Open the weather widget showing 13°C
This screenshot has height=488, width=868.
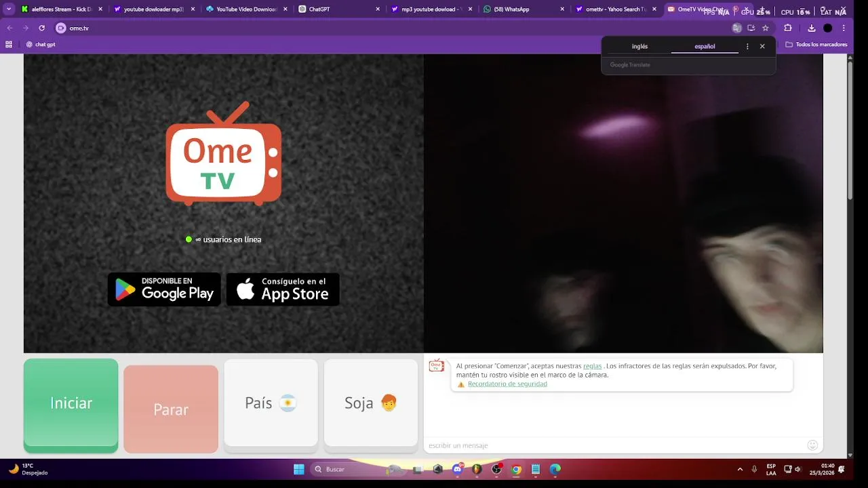click(x=28, y=469)
